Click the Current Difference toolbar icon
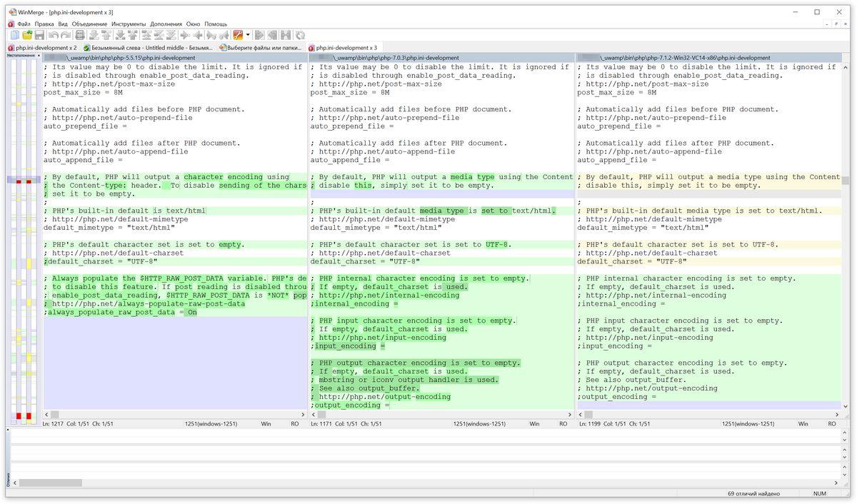The image size is (857, 504). [159, 35]
